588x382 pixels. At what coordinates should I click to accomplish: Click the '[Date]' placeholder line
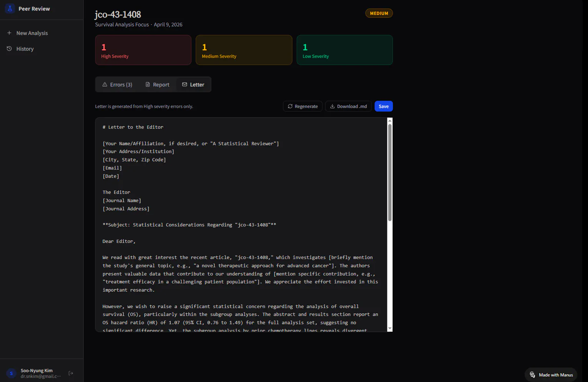(111, 176)
